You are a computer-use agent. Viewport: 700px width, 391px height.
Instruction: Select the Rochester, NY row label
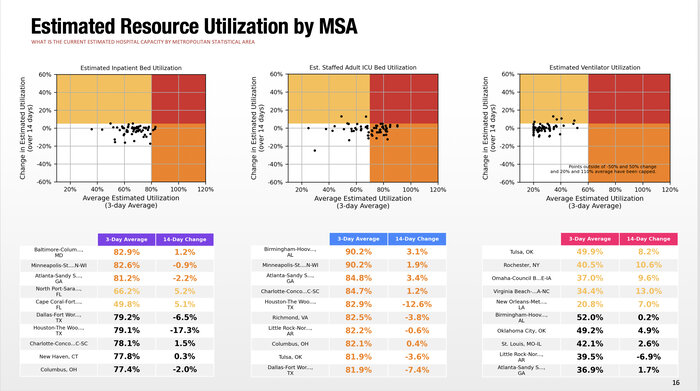[x=521, y=265]
